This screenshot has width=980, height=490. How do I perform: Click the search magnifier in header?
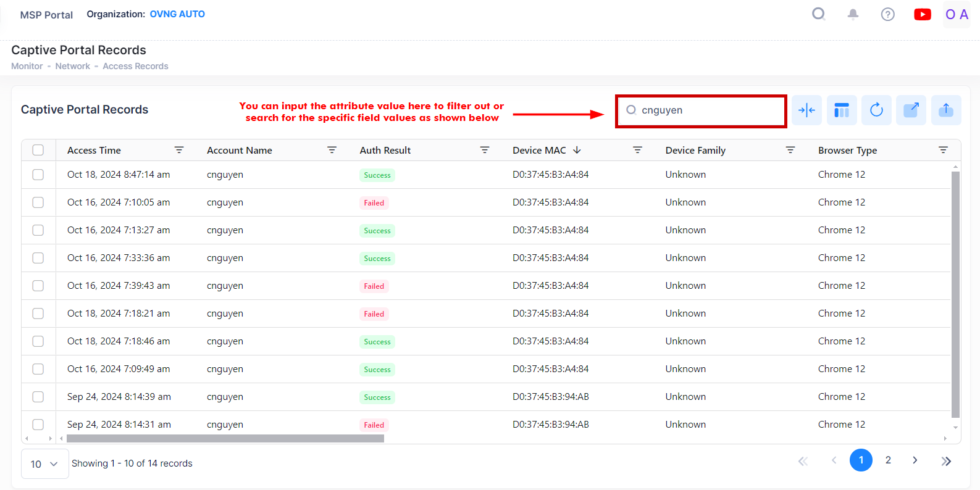818,14
